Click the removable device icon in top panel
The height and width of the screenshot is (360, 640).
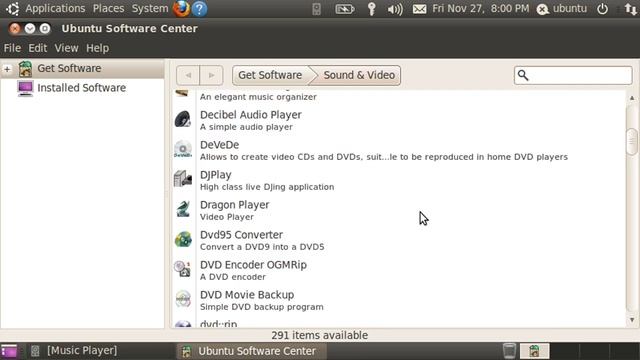[x=316, y=9]
